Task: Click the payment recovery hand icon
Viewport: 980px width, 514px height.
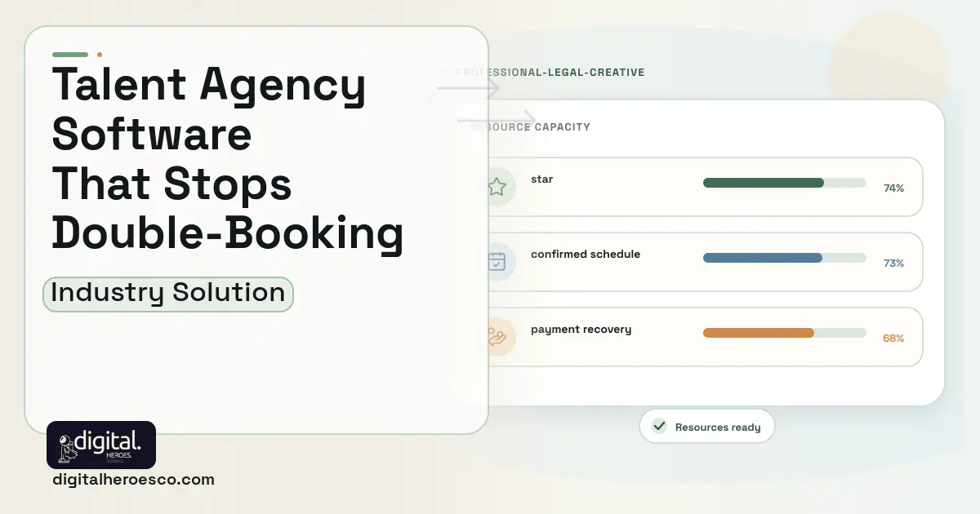Action: 497,337
